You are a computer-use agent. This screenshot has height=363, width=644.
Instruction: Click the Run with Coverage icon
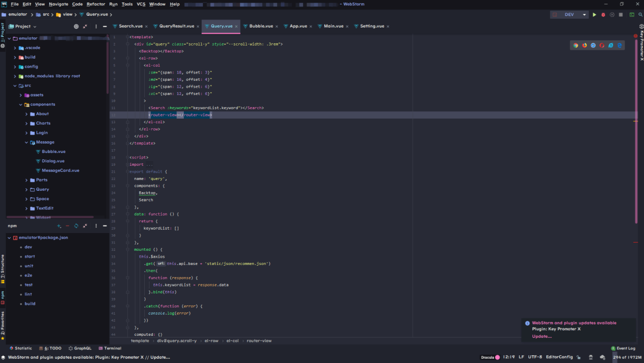tap(612, 14)
